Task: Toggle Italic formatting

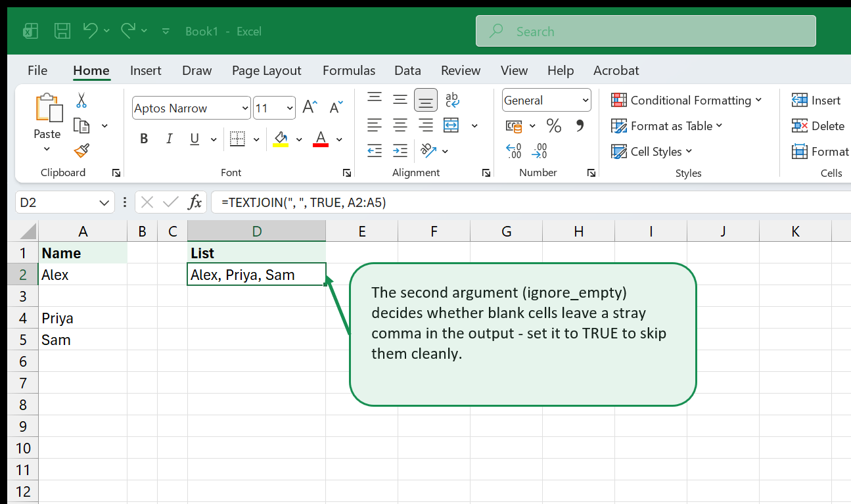Action: point(170,139)
